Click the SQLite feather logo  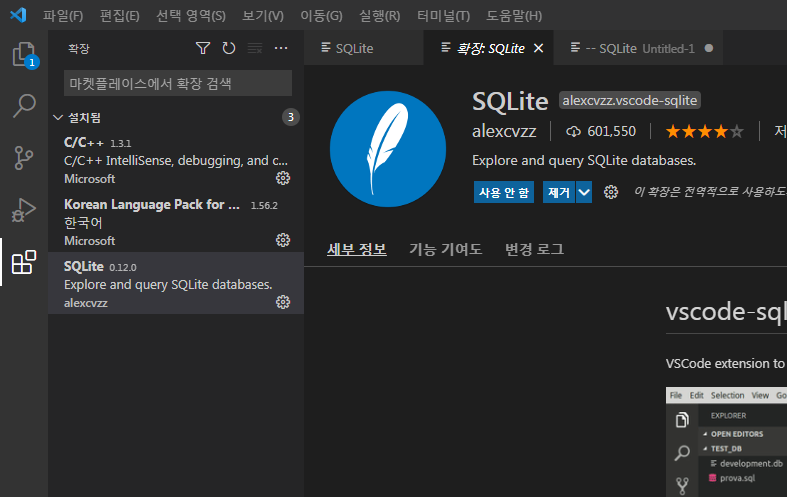387,149
